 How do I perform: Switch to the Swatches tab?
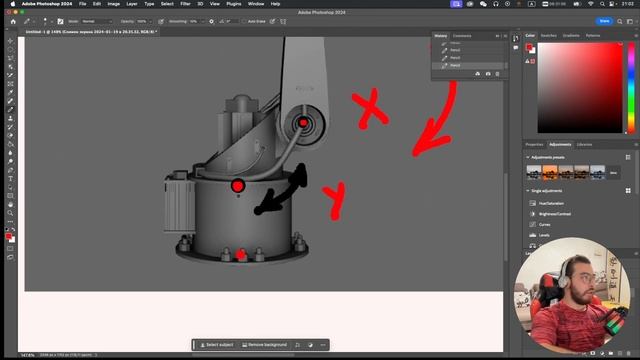549,36
